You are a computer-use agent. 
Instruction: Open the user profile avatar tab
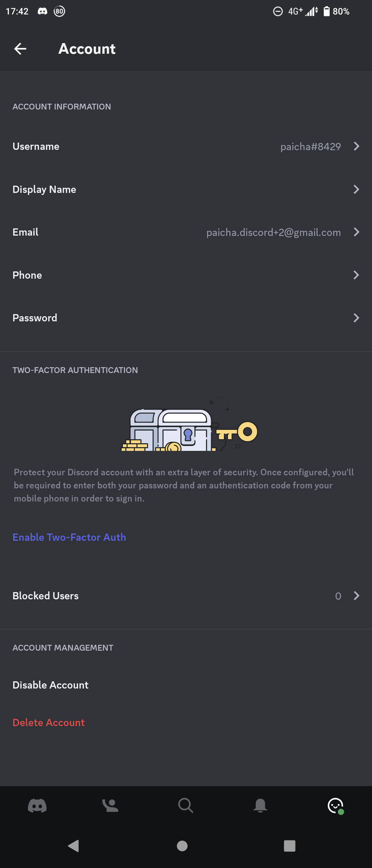click(335, 806)
